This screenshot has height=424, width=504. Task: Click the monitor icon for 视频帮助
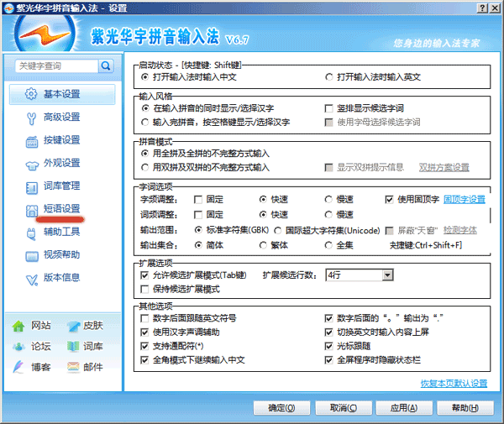click(x=32, y=256)
